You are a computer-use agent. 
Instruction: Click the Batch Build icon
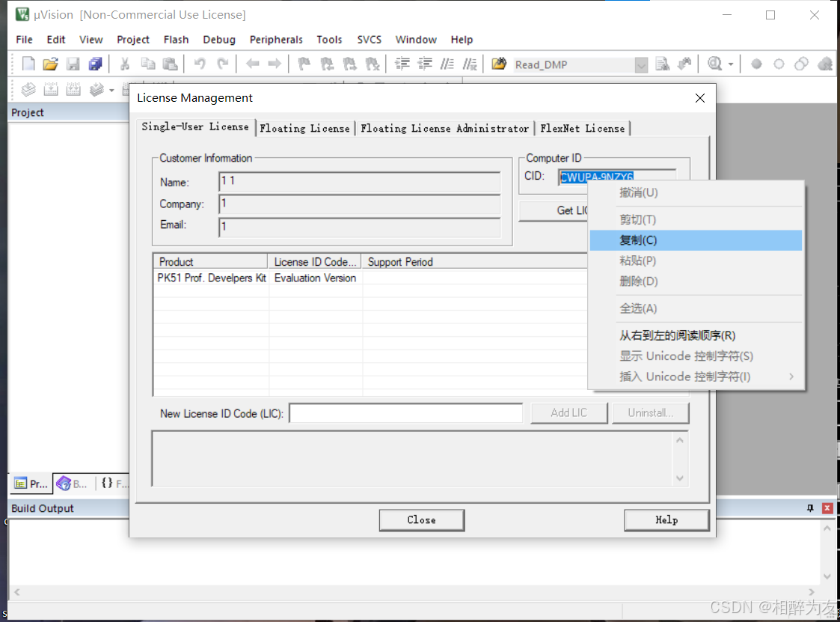click(x=96, y=89)
